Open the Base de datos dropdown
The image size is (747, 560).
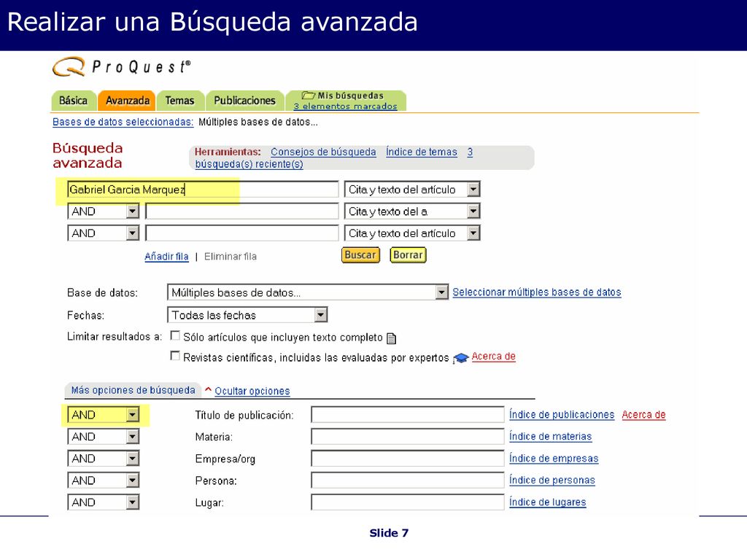[x=308, y=292]
